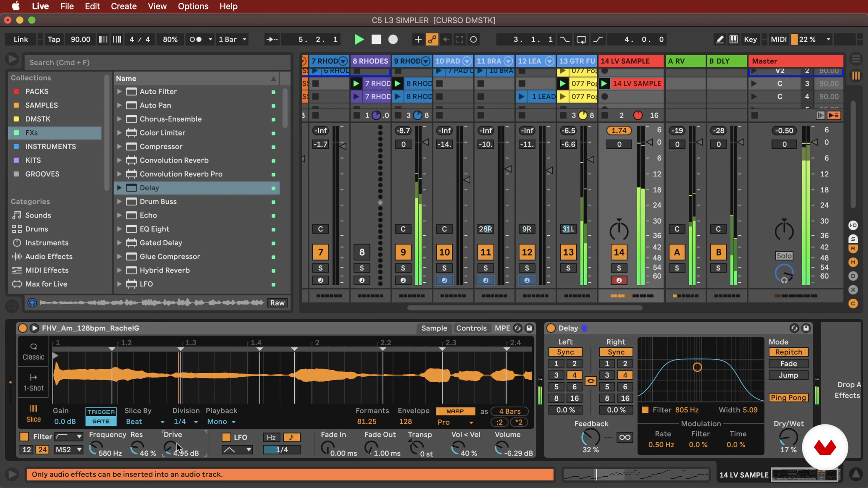Switch to the Controls tab in Simpler
Image resolution: width=868 pixels, height=488 pixels.
(x=471, y=328)
